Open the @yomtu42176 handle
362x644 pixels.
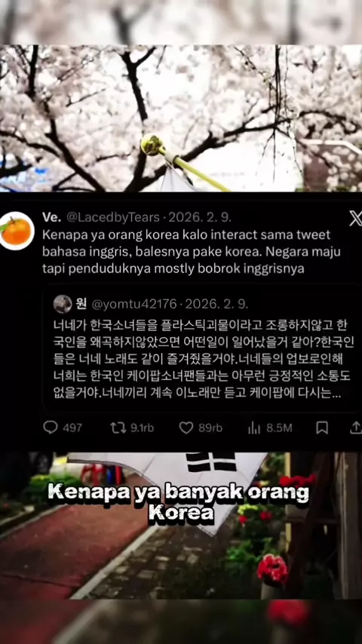pyautogui.click(x=134, y=304)
